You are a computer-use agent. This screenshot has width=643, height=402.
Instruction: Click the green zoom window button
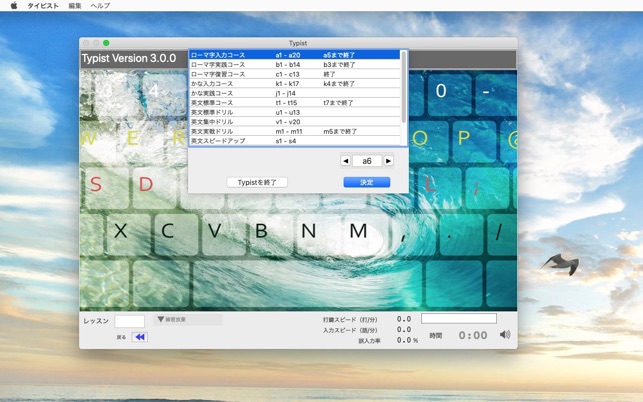[x=106, y=43]
